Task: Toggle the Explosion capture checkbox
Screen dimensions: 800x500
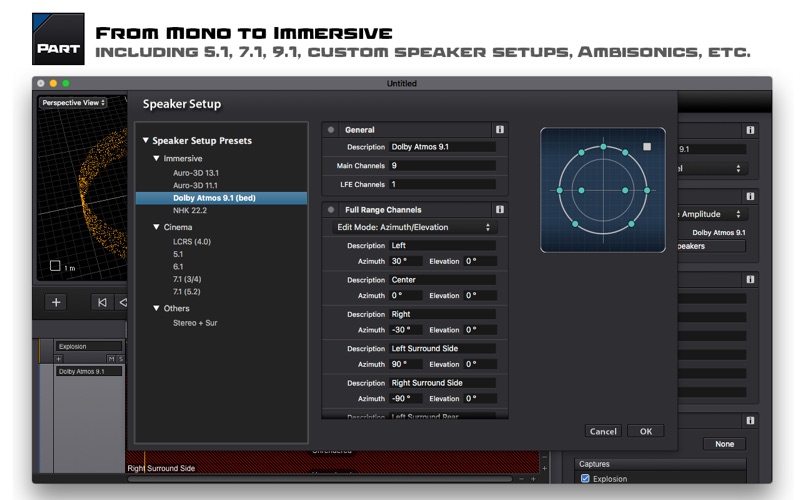Action: (585, 479)
